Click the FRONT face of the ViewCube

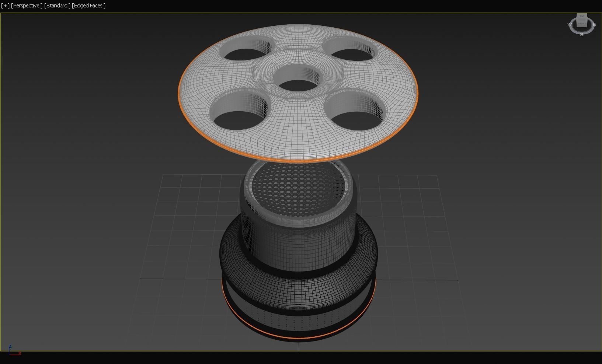point(582,23)
